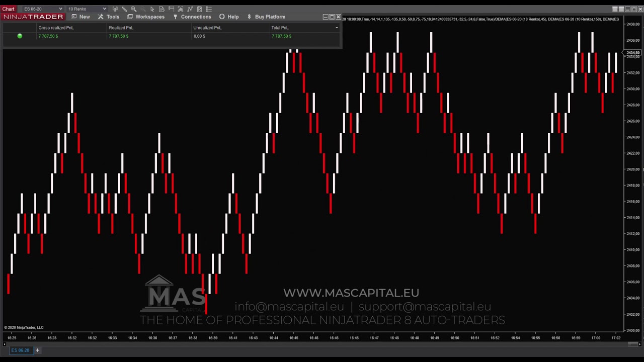Screen dimensions: 644x362
Task: Select the drawing tools pencil icon
Action: coord(124,9)
